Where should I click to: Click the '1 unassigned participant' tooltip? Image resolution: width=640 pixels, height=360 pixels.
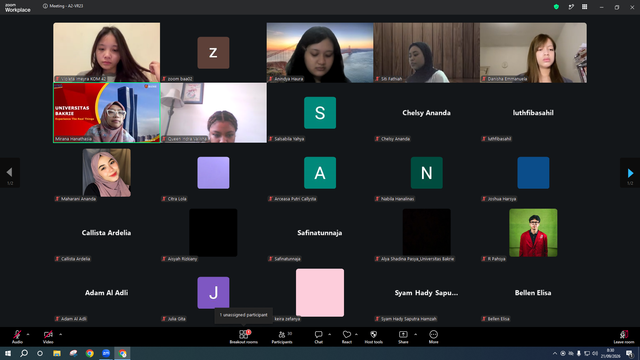pyautogui.click(x=244, y=315)
